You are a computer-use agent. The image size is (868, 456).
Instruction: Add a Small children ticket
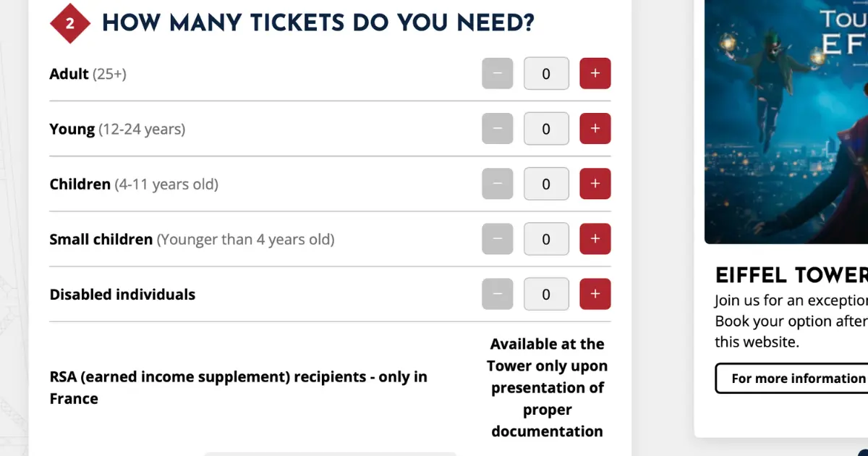[x=595, y=239]
